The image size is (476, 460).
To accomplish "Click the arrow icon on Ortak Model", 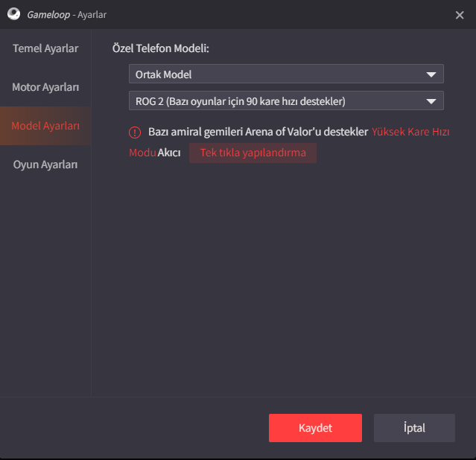I will 431,74.
